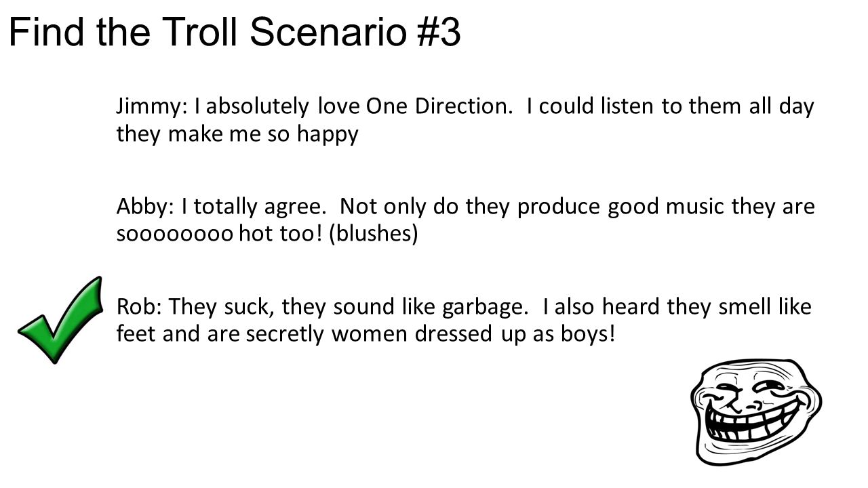Click the text 'they make me so happy'
This screenshot has width=868, height=488.
[237, 134]
